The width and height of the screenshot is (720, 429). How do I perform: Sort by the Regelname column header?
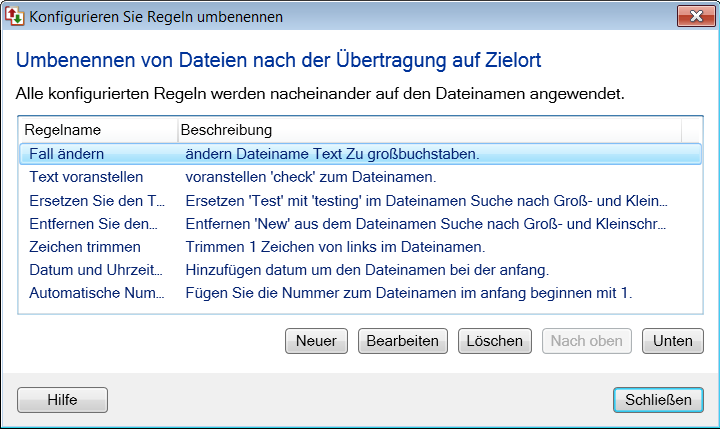pos(96,131)
